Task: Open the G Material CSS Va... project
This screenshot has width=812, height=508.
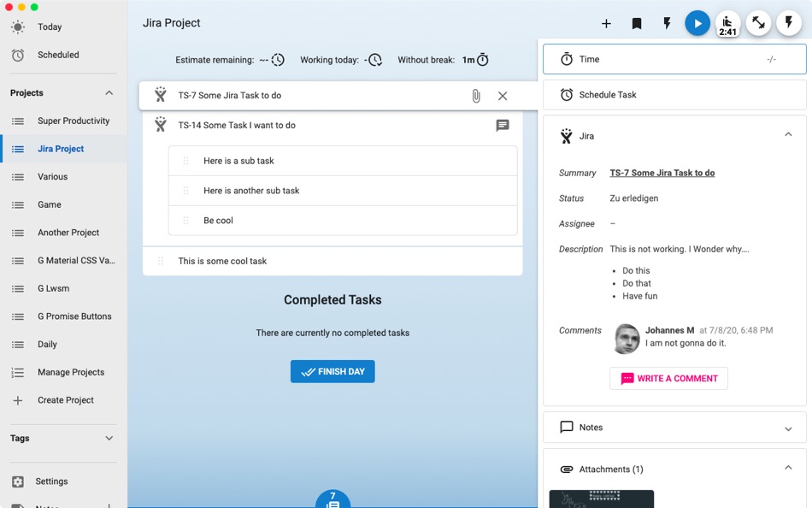Action: pos(63,261)
